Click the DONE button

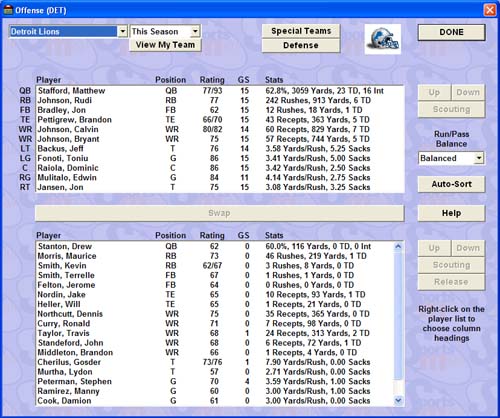451,32
